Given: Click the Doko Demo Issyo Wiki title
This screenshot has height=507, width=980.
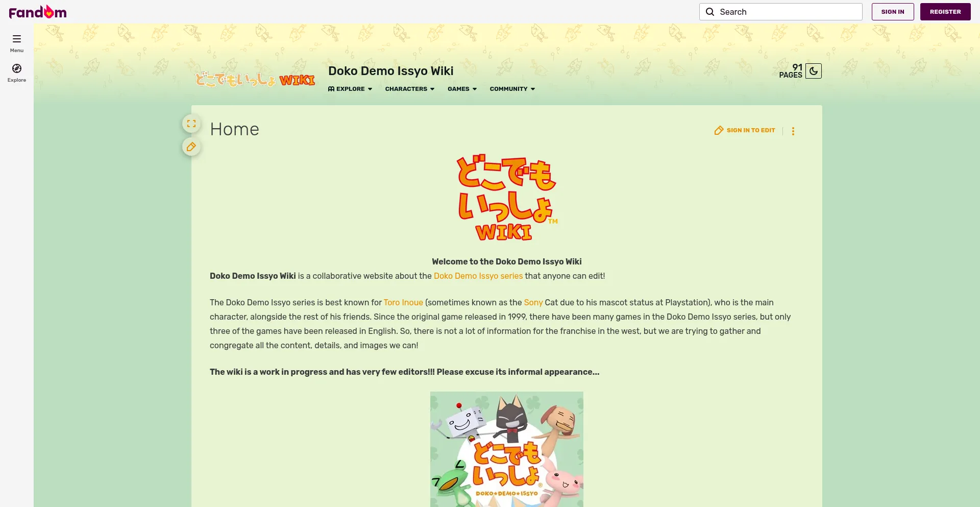Looking at the screenshot, I should click(x=391, y=71).
